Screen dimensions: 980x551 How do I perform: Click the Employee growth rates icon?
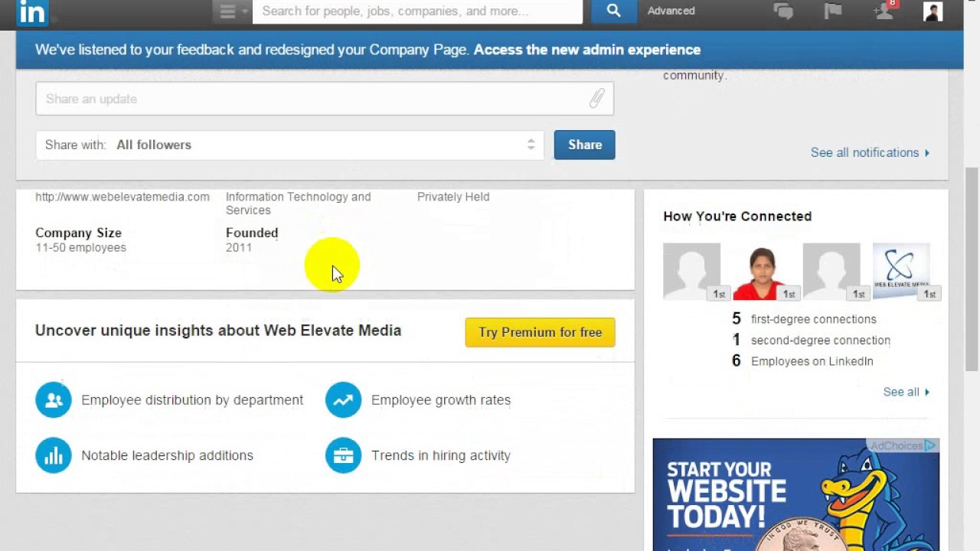click(x=343, y=400)
